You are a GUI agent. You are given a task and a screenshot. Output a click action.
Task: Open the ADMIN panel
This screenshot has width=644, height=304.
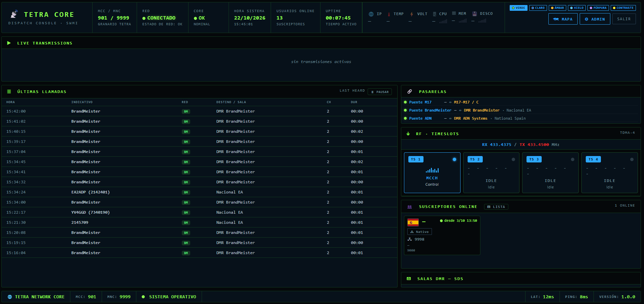click(x=595, y=19)
